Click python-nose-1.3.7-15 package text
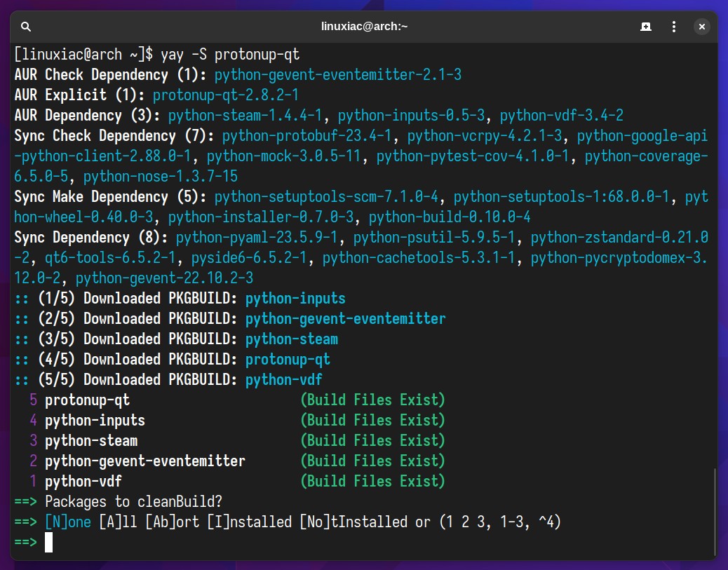 (x=160, y=177)
